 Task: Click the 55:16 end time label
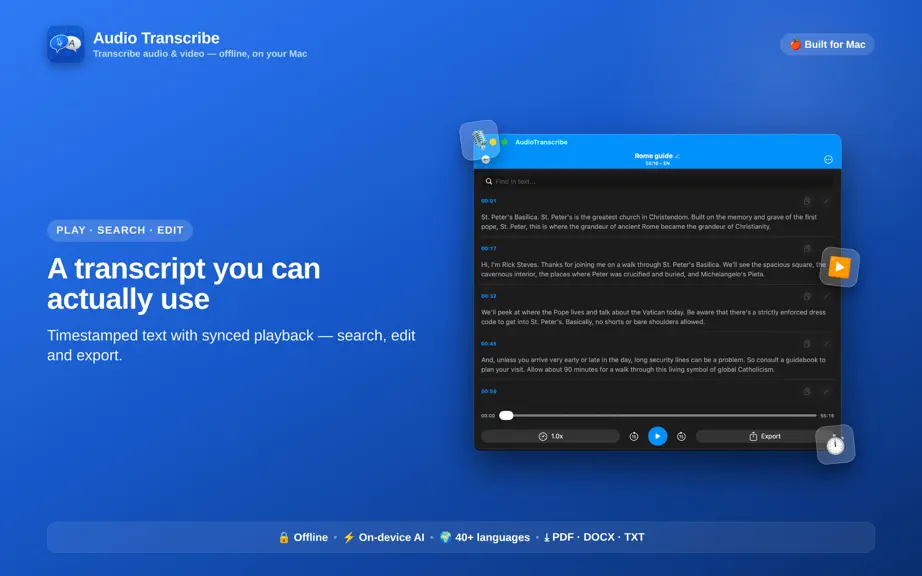pyautogui.click(x=827, y=416)
